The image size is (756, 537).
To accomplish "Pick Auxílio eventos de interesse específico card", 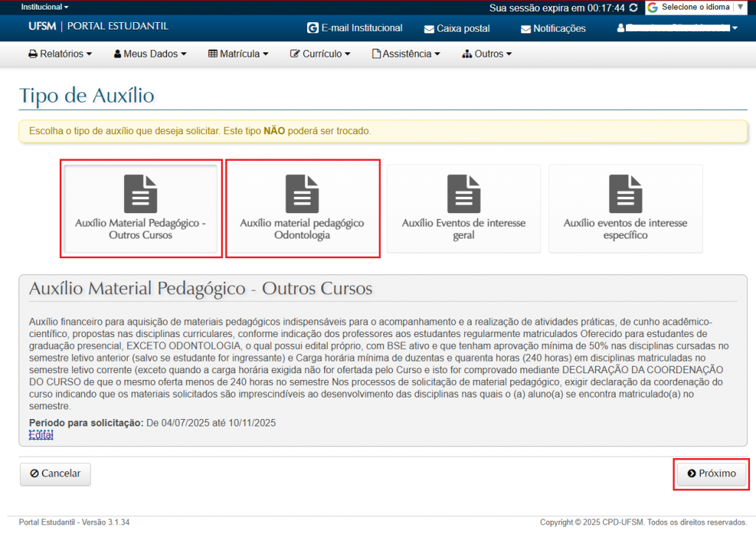I will (625, 209).
